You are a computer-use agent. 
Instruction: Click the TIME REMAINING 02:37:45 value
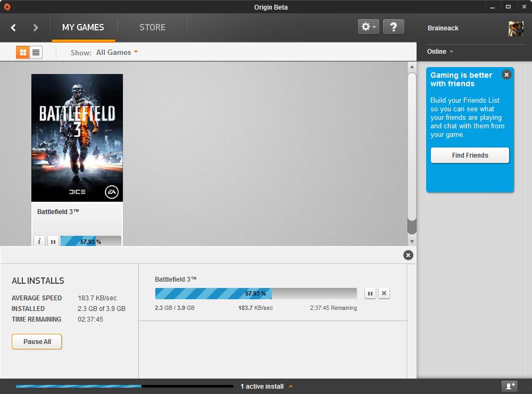90,319
